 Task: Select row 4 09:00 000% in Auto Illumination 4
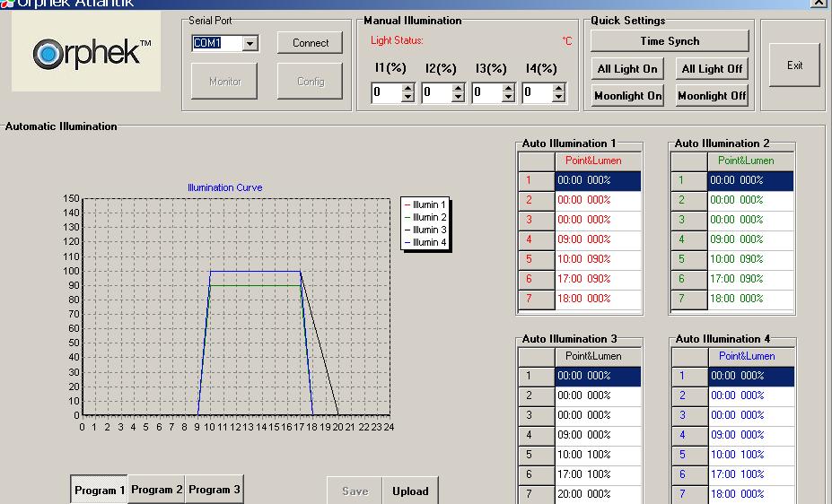[x=732, y=435]
